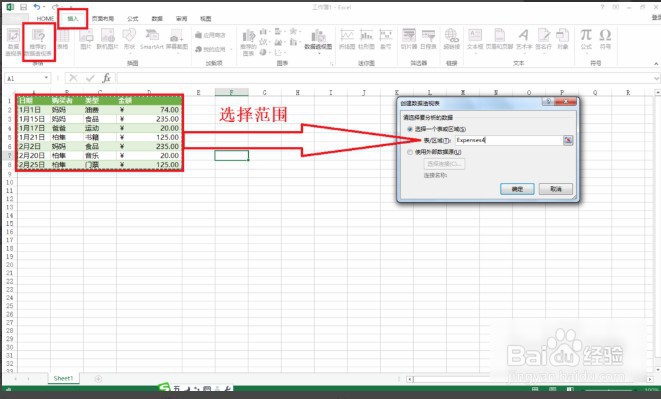
Task: Click the range selector icon in dialog
Action: [x=568, y=140]
